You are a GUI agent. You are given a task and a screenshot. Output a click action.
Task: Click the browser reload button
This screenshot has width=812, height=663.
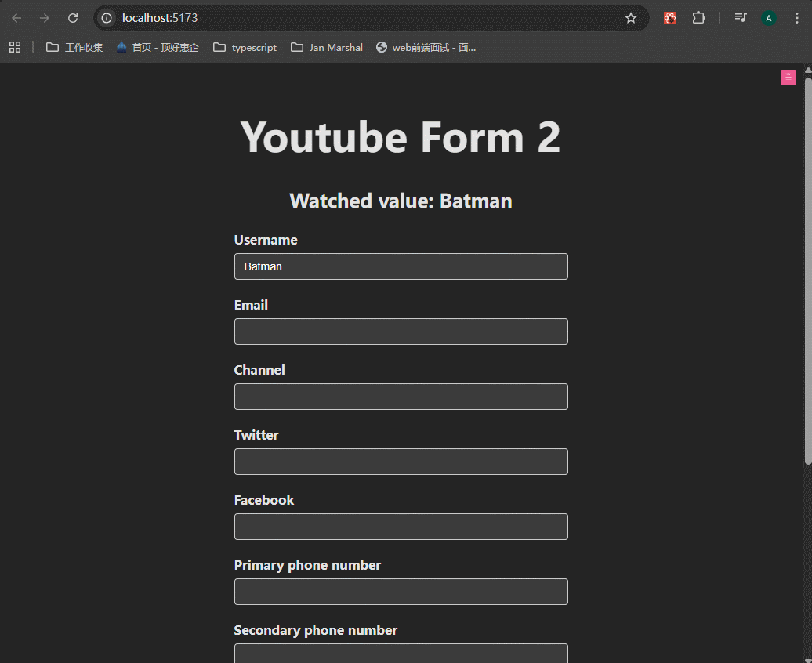pos(73,18)
